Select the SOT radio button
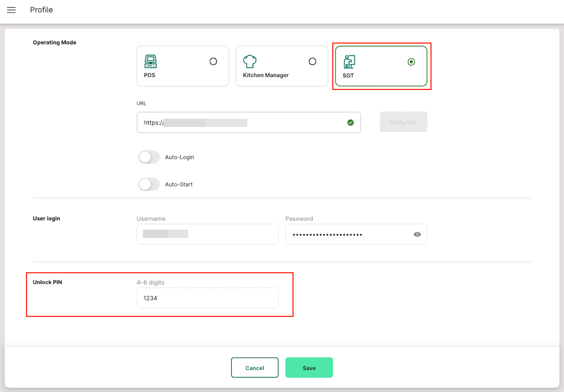Viewport: 564px width, 392px height. [411, 62]
